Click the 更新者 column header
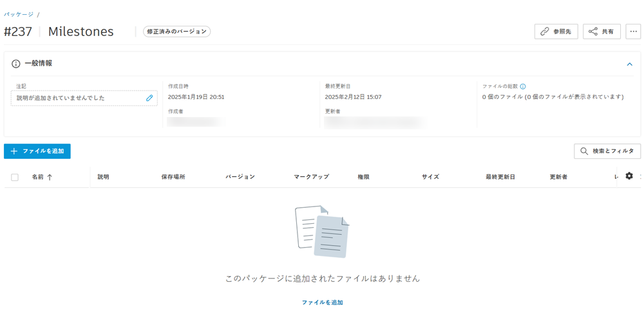Image resolution: width=644 pixels, height=330 pixels. coord(558,177)
